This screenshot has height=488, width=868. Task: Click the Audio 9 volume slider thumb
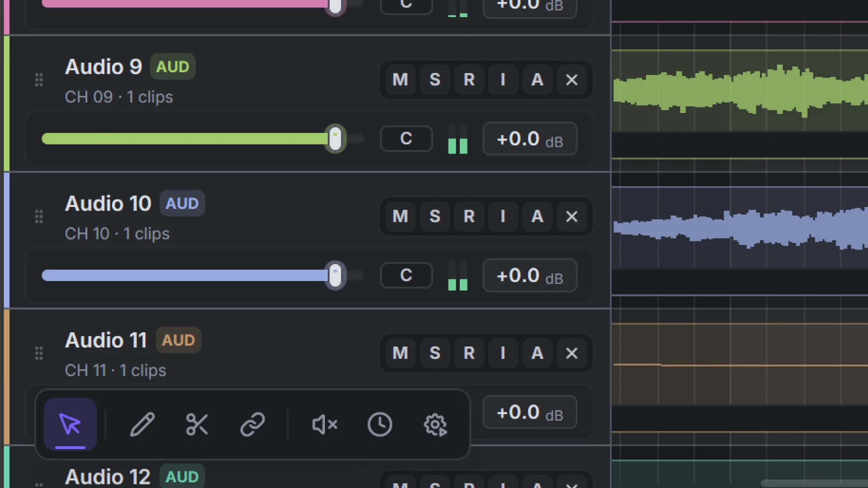pos(335,139)
